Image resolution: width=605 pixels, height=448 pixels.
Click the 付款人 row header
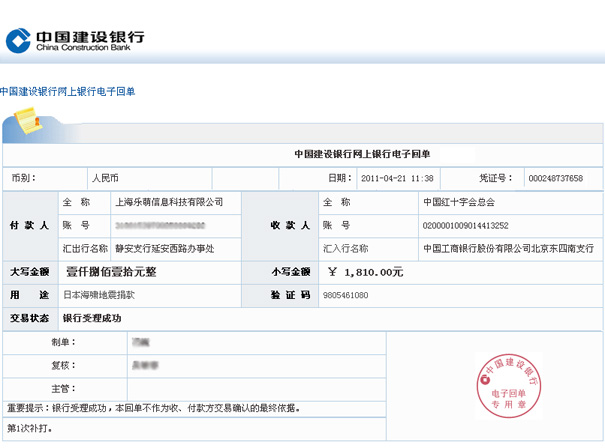29,226
